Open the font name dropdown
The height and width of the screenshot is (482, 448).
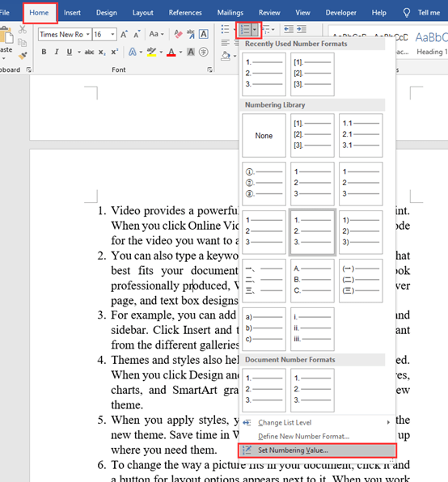(x=87, y=34)
